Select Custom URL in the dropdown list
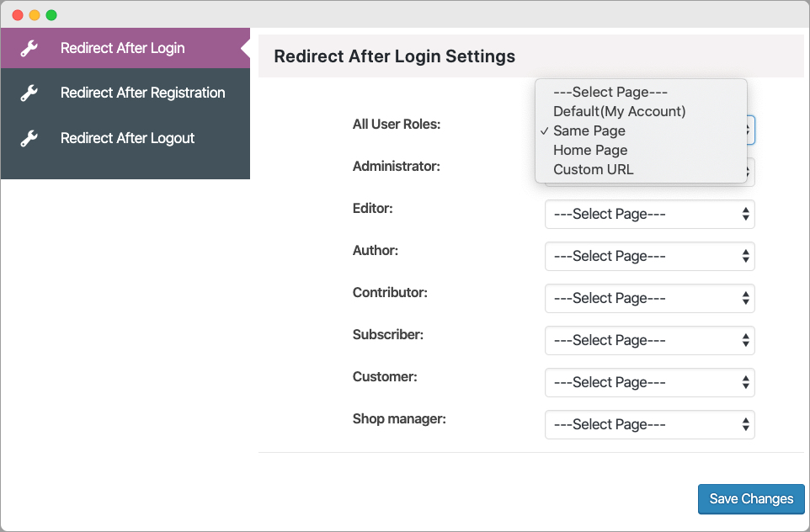Image resolution: width=810 pixels, height=532 pixels. click(593, 169)
